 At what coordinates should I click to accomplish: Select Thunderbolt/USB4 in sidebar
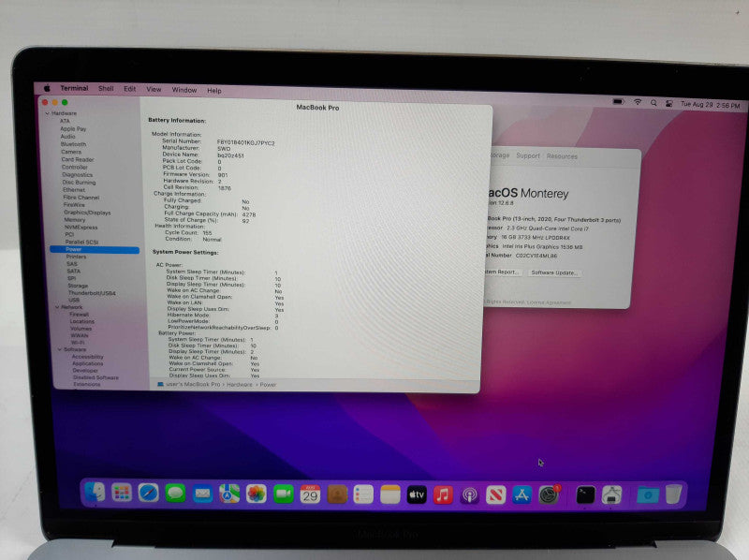(92, 293)
